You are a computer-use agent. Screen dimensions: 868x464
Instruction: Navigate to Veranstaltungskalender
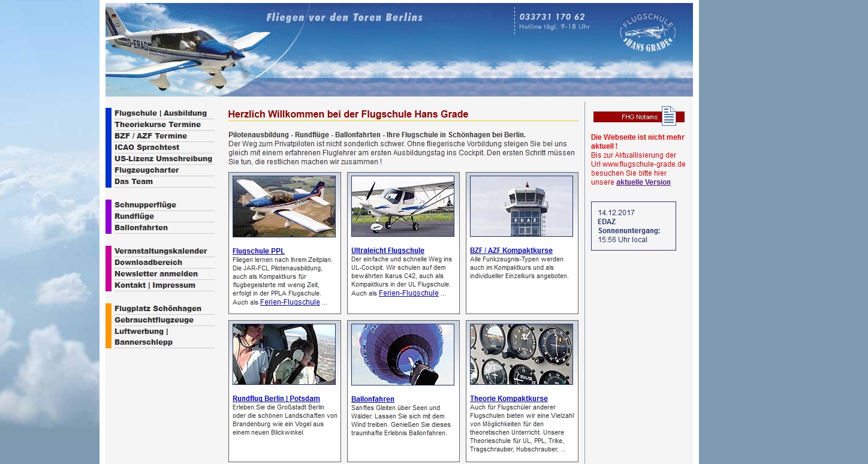pos(161,251)
